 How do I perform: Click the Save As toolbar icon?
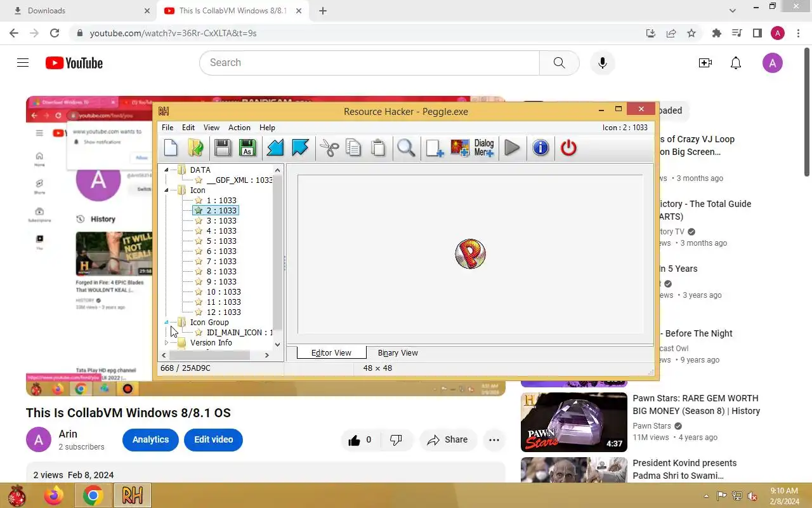(247, 148)
